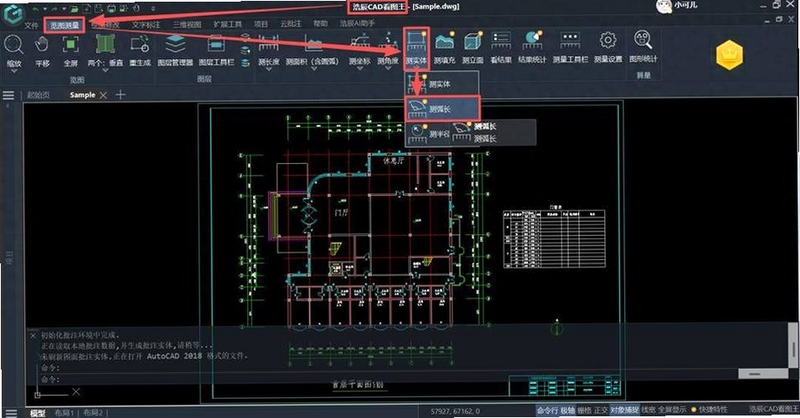The width and height of the screenshot is (800, 418).
Task: Toggle 全屏显示 in the status bar
Action: point(672,410)
